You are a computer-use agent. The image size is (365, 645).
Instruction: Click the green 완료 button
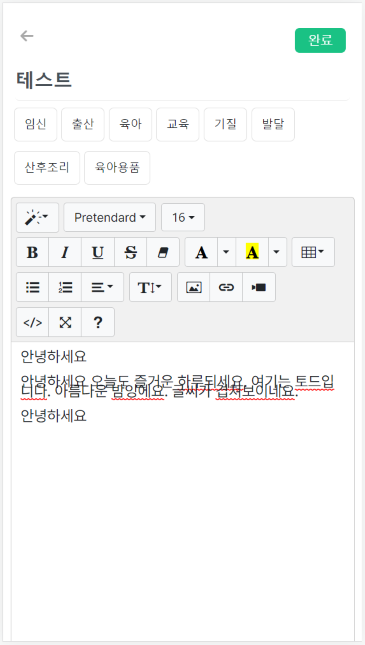pyautogui.click(x=320, y=40)
